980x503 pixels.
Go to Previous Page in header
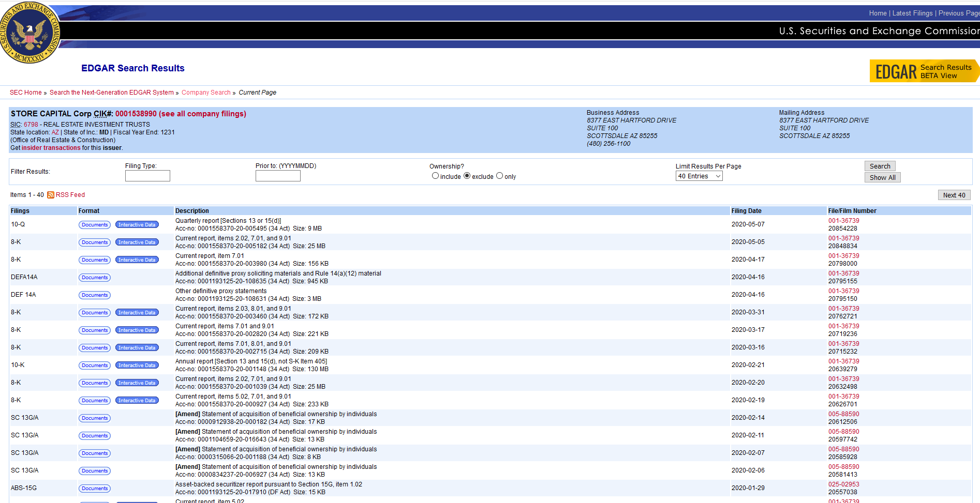pyautogui.click(x=959, y=13)
